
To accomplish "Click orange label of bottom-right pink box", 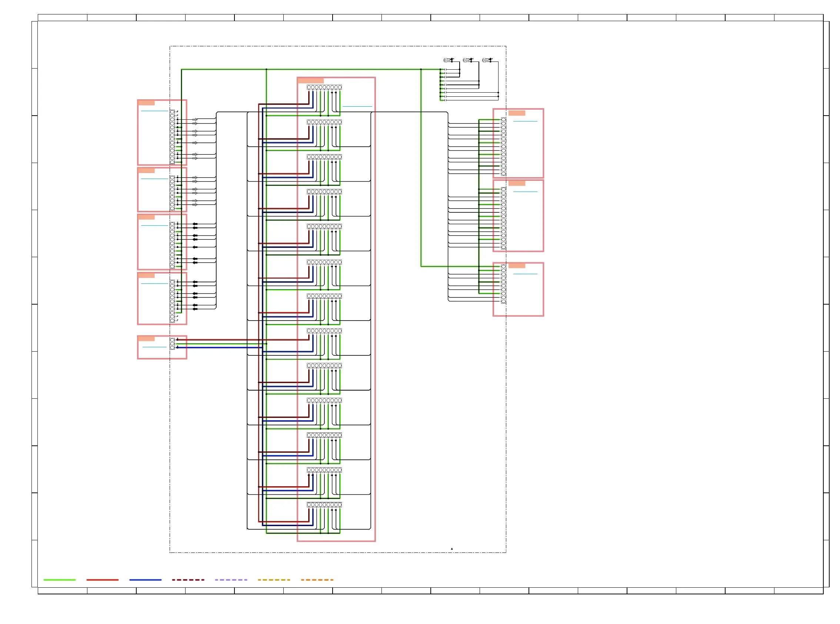I will pyautogui.click(x=516, y=266).
